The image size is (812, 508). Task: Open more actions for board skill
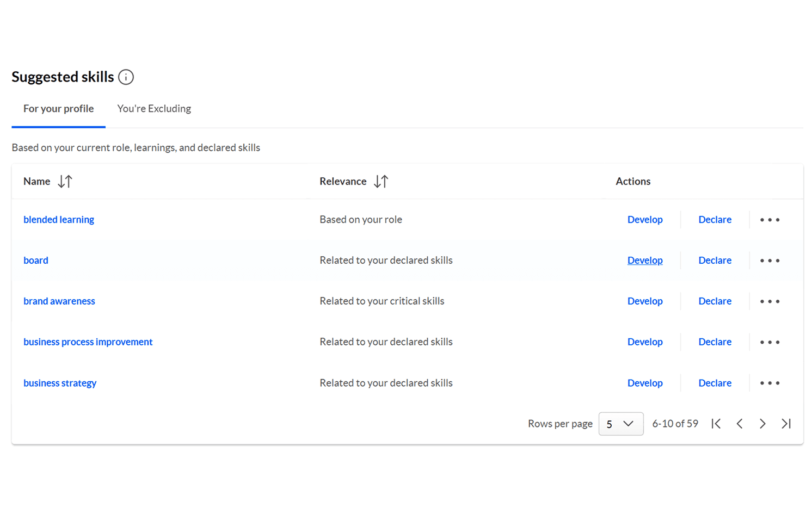pos(770,261)
